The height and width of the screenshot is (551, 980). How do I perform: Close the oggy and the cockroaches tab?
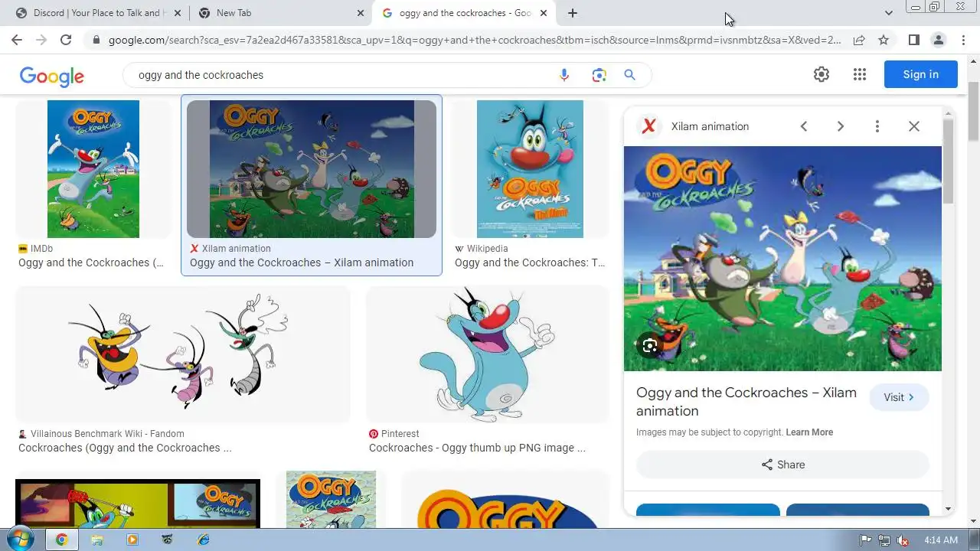point(544,13)
